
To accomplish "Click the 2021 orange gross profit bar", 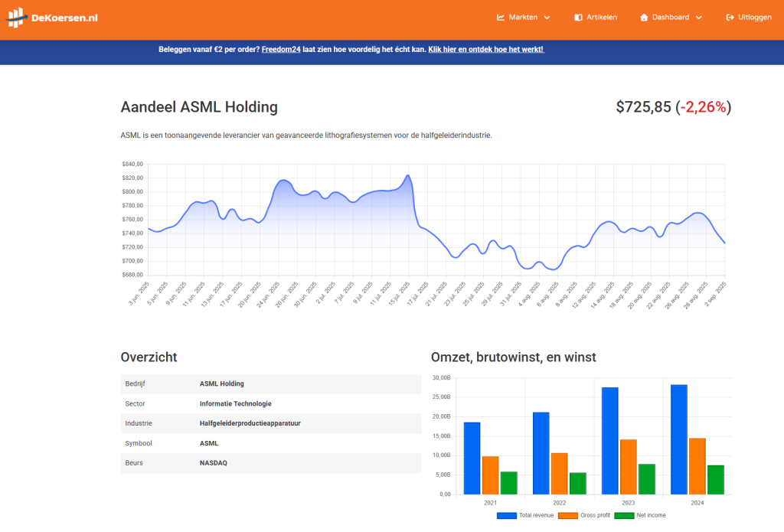I will coord(490,475).
